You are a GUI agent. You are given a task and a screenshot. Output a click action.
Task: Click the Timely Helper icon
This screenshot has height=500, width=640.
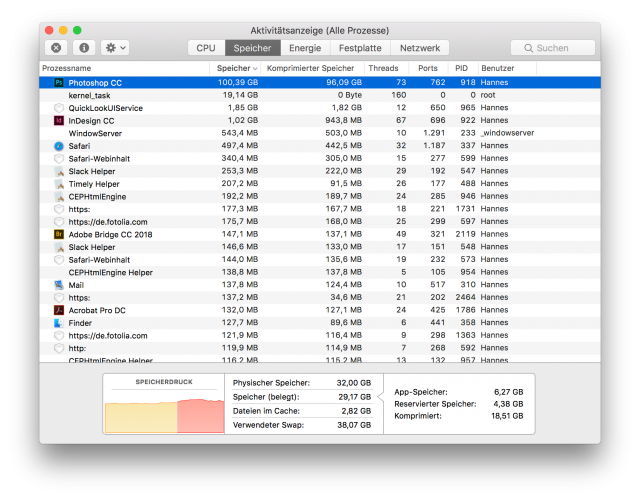[59, 184]
